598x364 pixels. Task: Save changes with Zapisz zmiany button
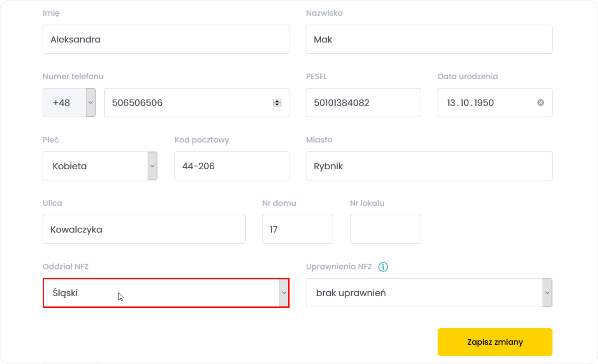pos(495,342)
